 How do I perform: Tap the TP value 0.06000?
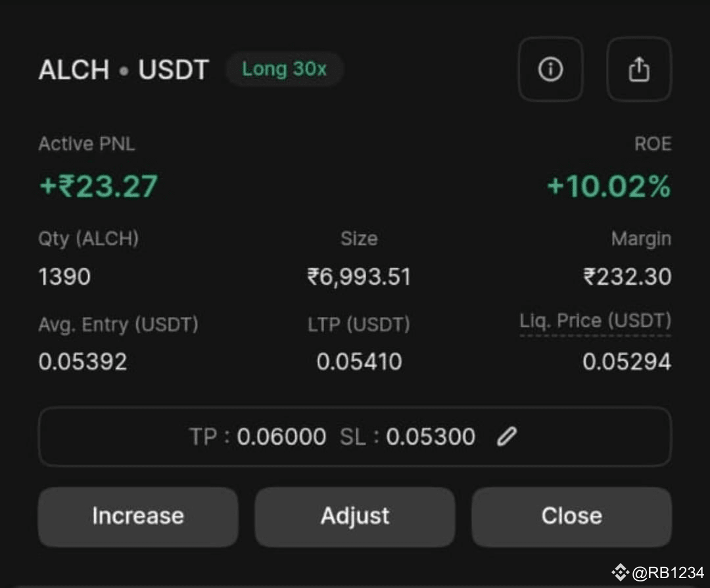tap(281, 437)
